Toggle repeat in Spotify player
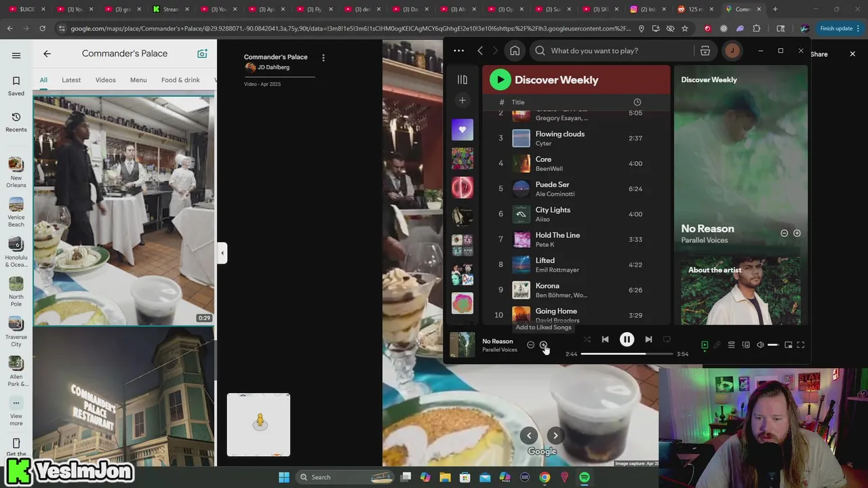 click(667, 340)
